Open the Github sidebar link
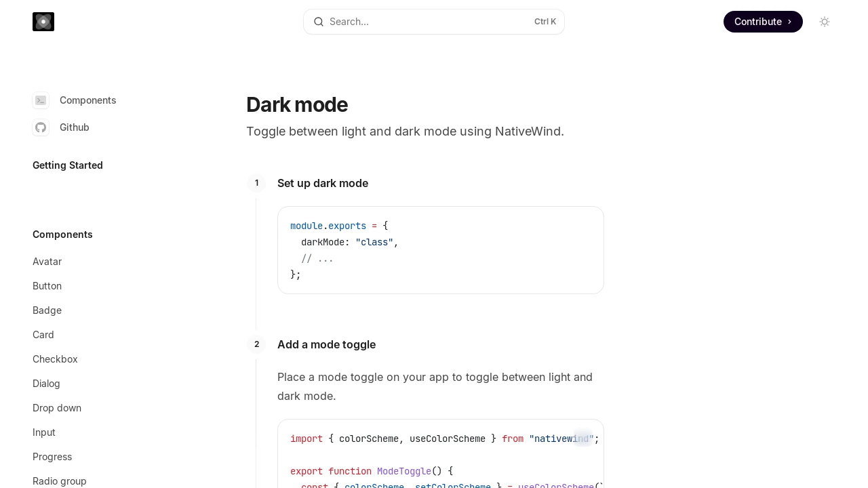The image size is (868, 488). pos(75,127)
